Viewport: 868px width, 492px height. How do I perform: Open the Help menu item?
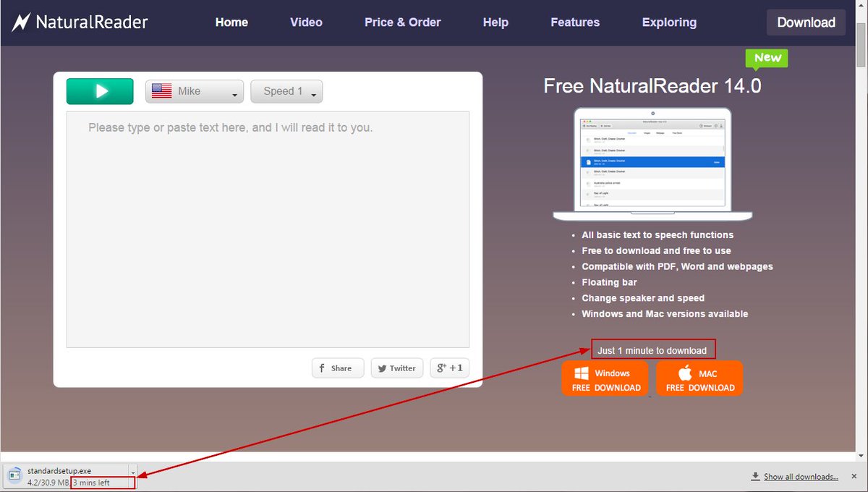click(x=495, y=22)
